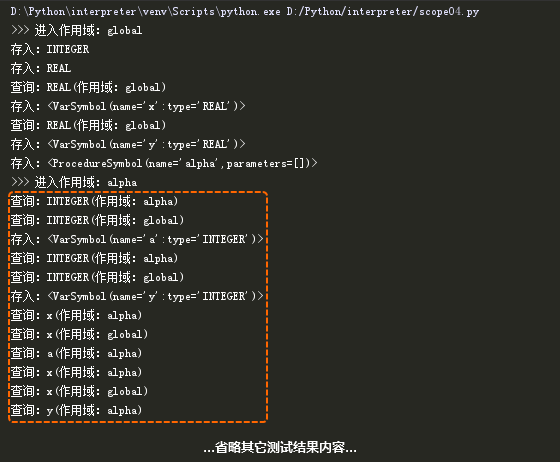560x462 pixels.
Task: Click the VarSymbol name='y' type='REAL' line
Action: pos(128,144)
